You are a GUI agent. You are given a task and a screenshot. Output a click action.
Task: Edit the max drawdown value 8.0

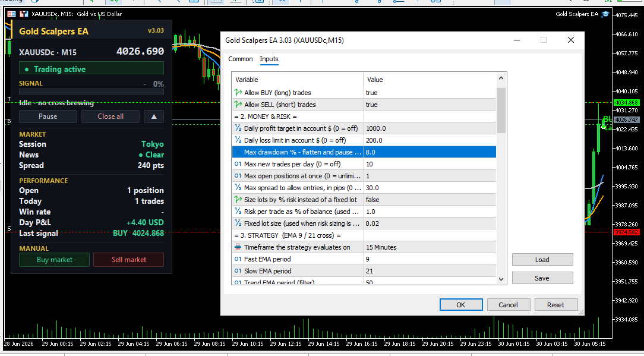[x=430, y=152]
